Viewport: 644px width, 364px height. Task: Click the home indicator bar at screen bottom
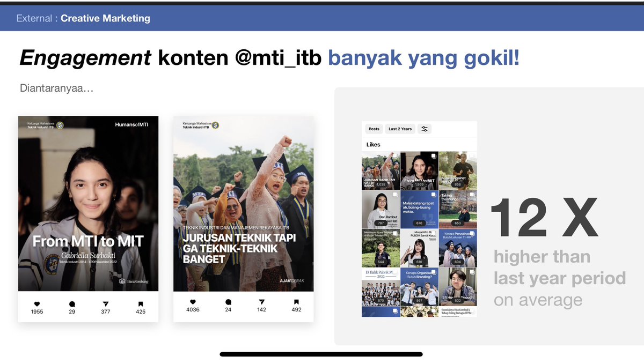pos(322,353)
